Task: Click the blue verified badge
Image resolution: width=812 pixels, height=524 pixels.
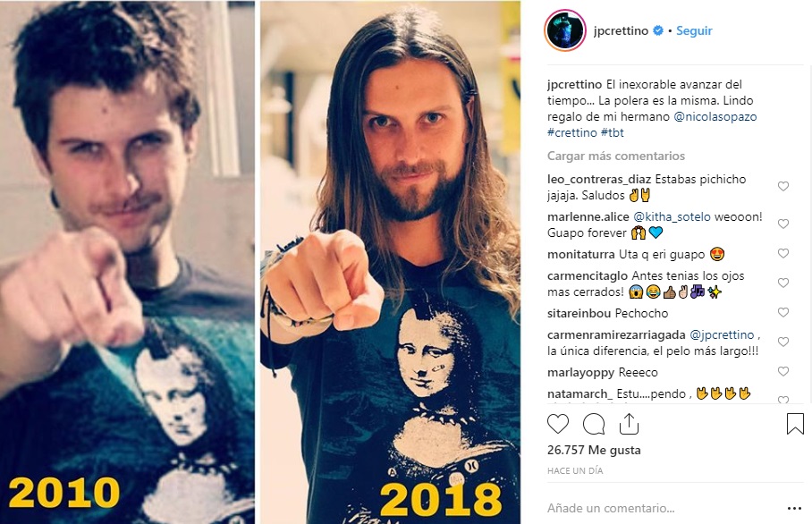Action: pyautogui.click(x=657, y=30)
